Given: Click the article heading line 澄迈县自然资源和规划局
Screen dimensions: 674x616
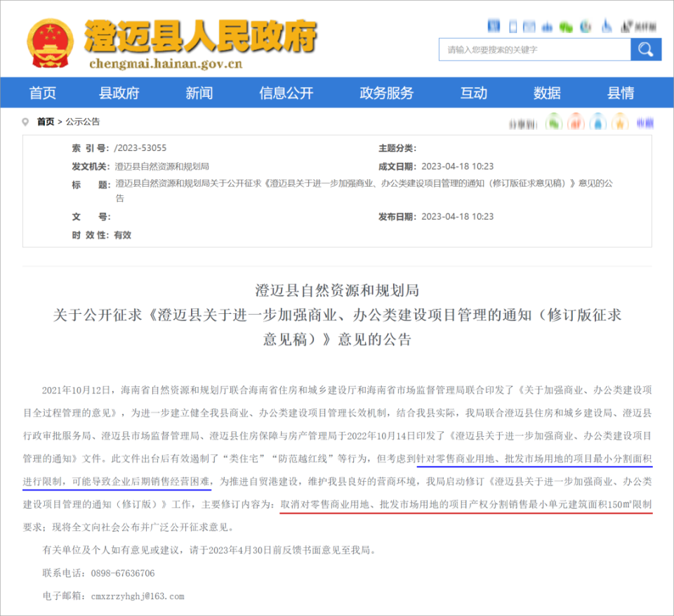Looking at the screenshot, I should (x=337, y=291).
